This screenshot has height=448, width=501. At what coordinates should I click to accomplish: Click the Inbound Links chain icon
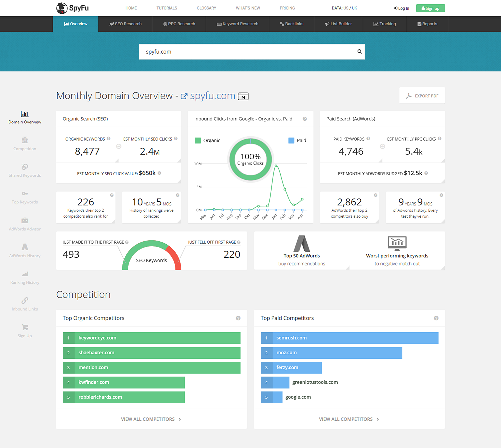pyautogui.click(x=25, y=300)
